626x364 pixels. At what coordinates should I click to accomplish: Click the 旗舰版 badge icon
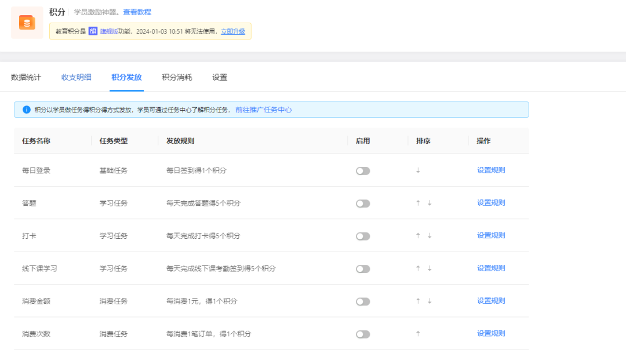point(93,31)
